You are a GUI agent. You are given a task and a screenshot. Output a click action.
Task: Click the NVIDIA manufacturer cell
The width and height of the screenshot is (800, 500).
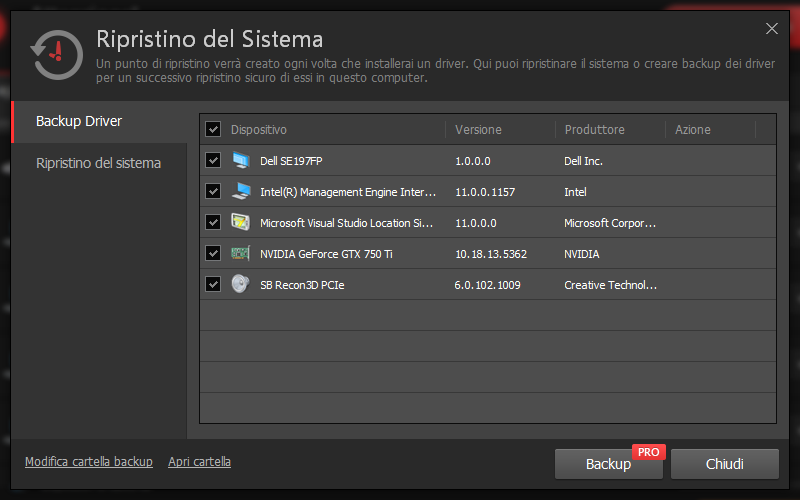point(581,254)
